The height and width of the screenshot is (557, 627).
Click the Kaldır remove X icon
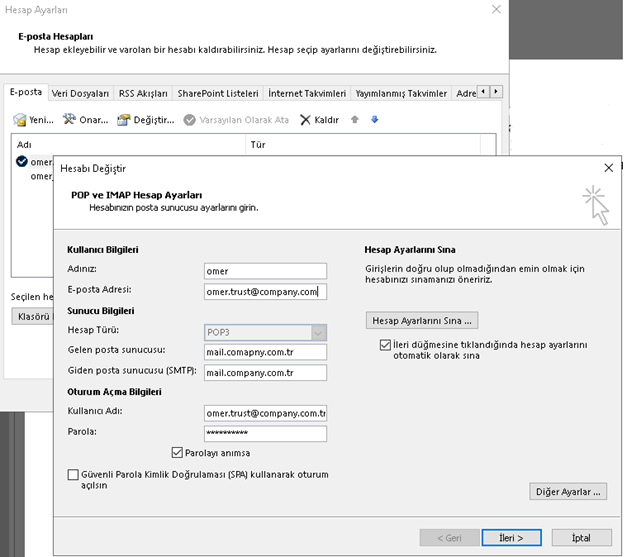point(306,120)
